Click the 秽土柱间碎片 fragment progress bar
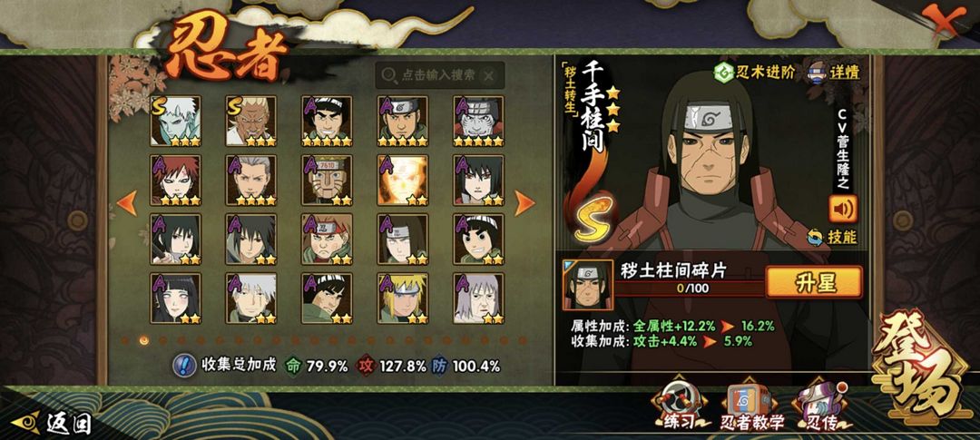The image size is (980, 440). click(690, 288)
